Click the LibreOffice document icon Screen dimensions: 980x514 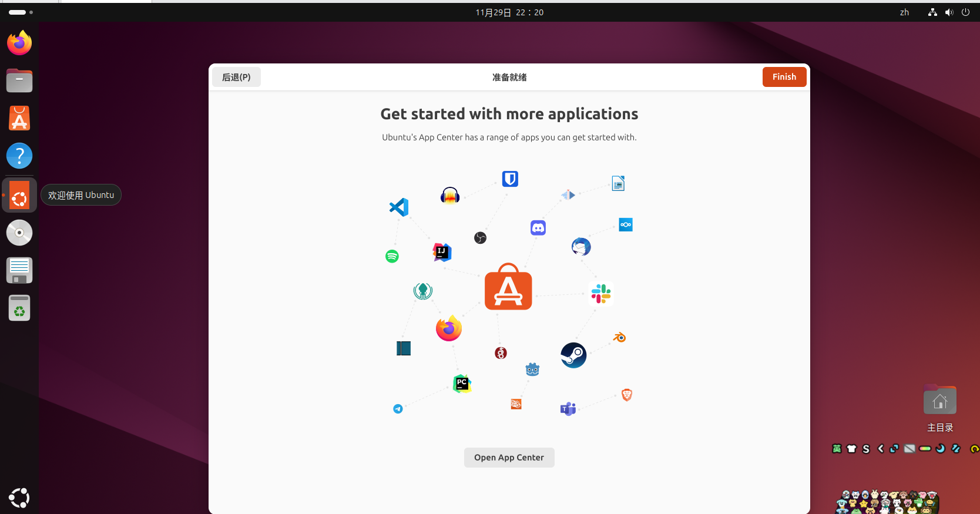click(x=618, y=183)
